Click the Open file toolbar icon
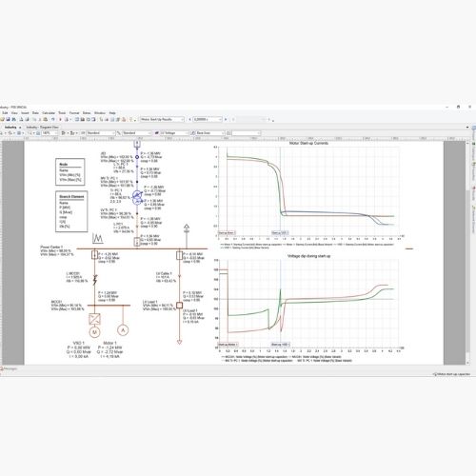The width and height of the screenshot is (476, 476). pyautogui.click(x=2, y=119)
